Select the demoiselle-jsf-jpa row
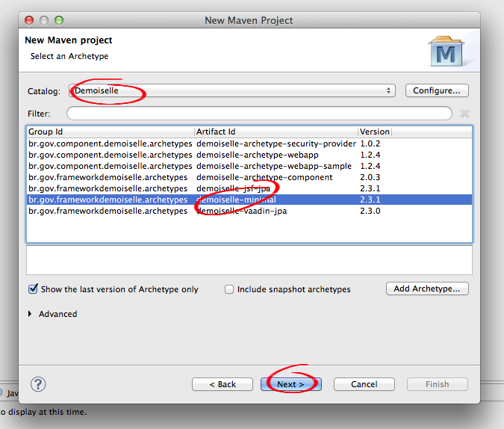Viewport: 504px width, 429px height. pyautogui.click(x=249, y=188)
